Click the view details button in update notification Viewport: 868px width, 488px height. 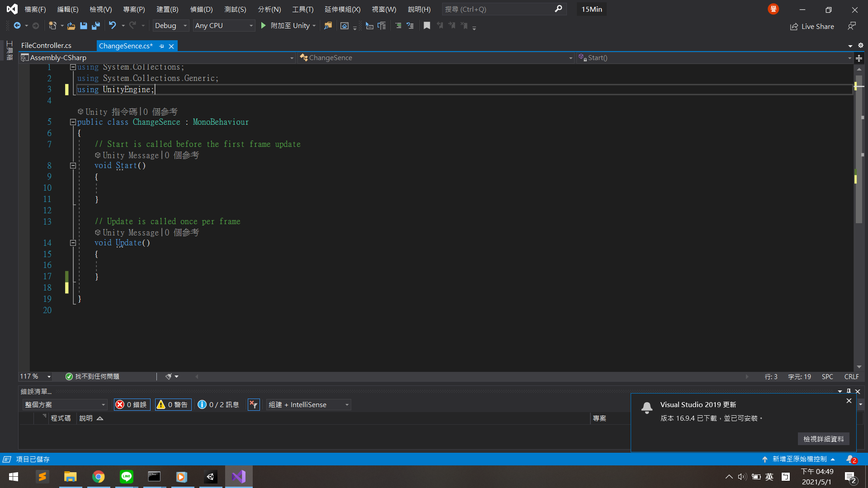823,439
